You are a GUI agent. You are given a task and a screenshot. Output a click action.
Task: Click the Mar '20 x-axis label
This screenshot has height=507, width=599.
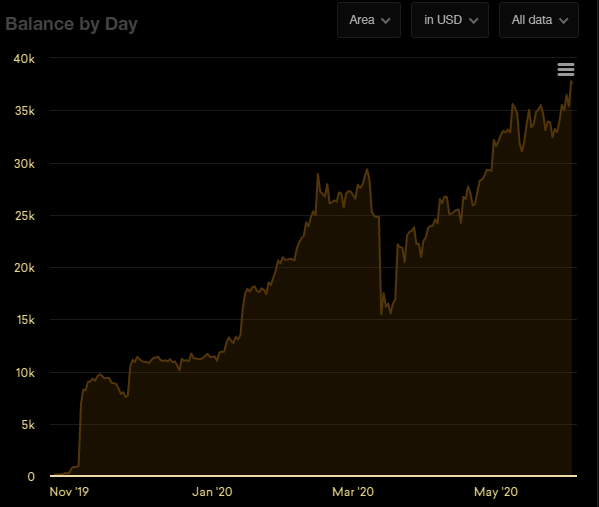[353, 492]
